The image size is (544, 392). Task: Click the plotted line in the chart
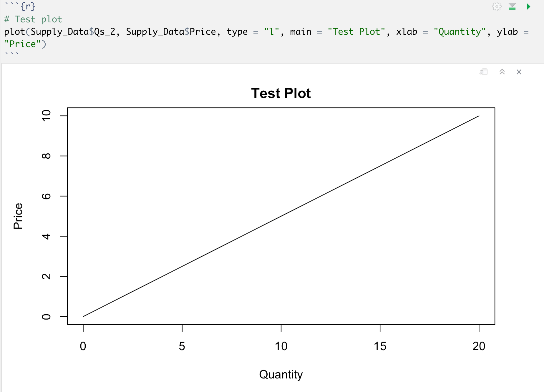(281, 216)
